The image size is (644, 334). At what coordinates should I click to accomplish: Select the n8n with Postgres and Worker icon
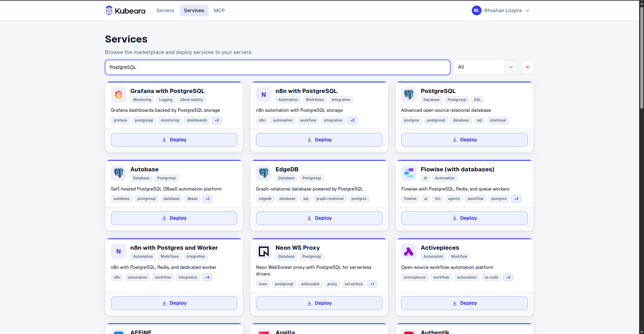coord(119,251)
